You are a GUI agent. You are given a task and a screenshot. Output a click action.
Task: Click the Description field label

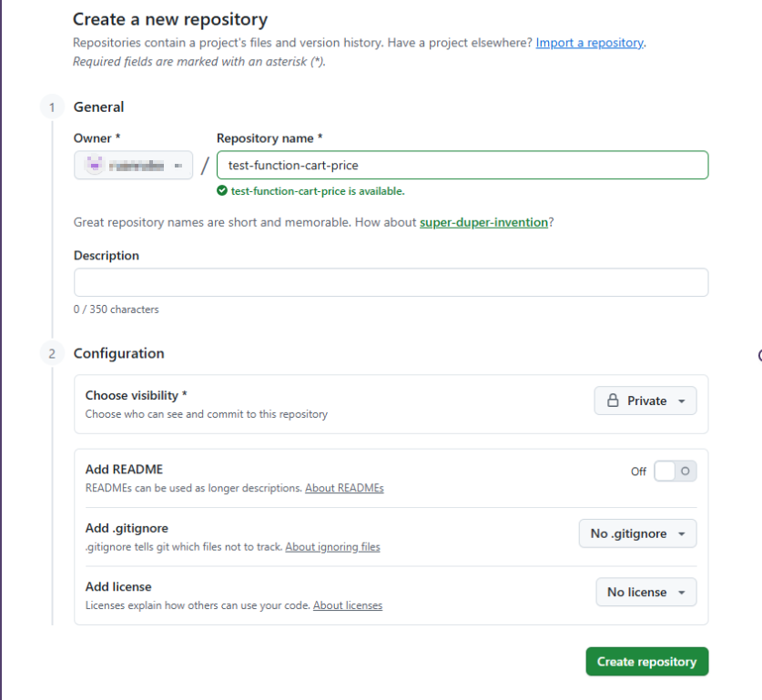point(107,256)
